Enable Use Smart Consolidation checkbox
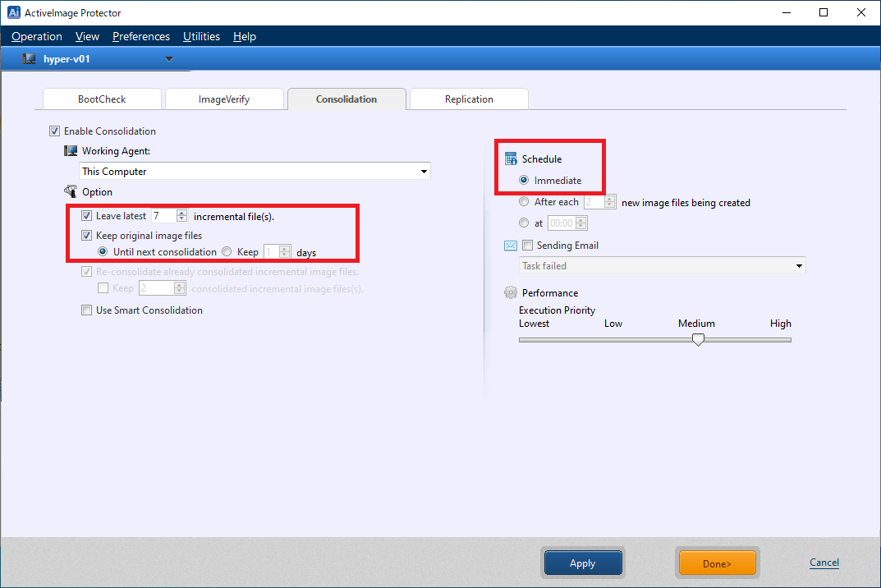The height and width of the screenshot is (588, 881). tap(86, 310)
